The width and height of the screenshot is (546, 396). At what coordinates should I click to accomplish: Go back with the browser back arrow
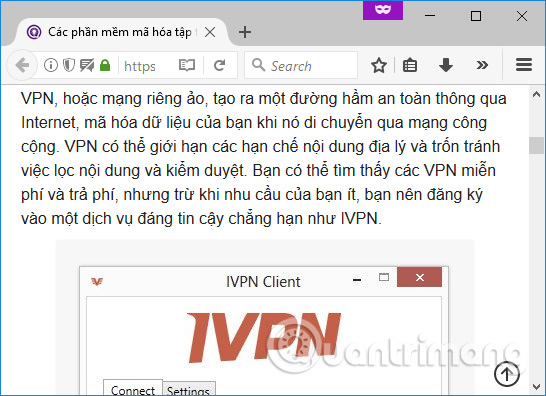tap(22, 65)
